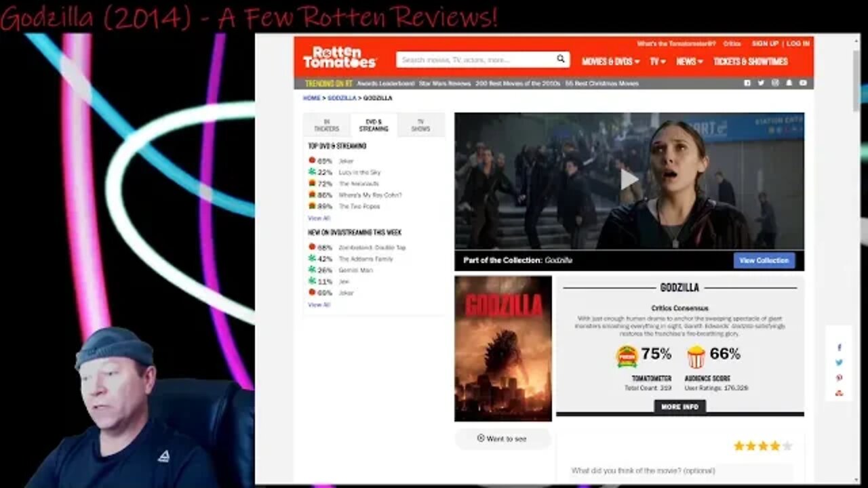Open Tickets & Showtimes

(x=750, y=61)
